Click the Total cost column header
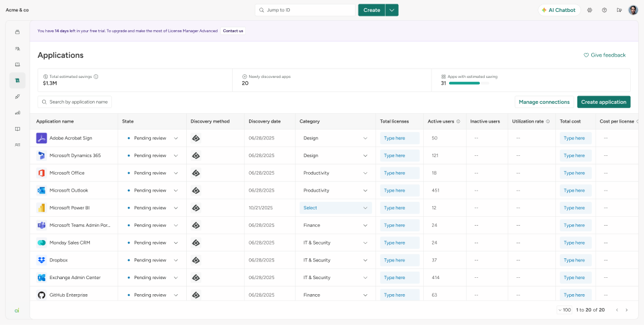 [x=570, y=121]
